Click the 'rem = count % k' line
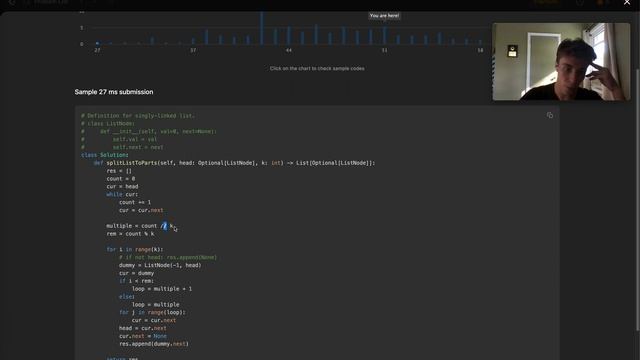This screenshot has width=640, height=360. [130, 233]
